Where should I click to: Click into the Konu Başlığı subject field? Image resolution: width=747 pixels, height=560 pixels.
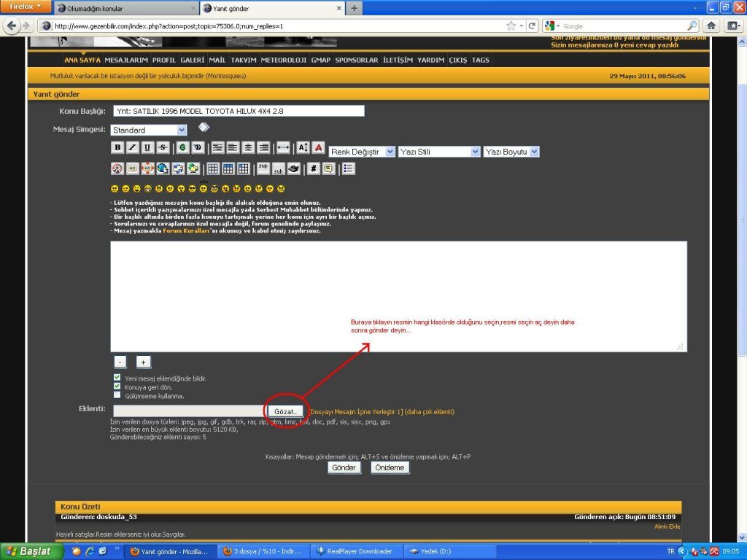pos(239,112)
